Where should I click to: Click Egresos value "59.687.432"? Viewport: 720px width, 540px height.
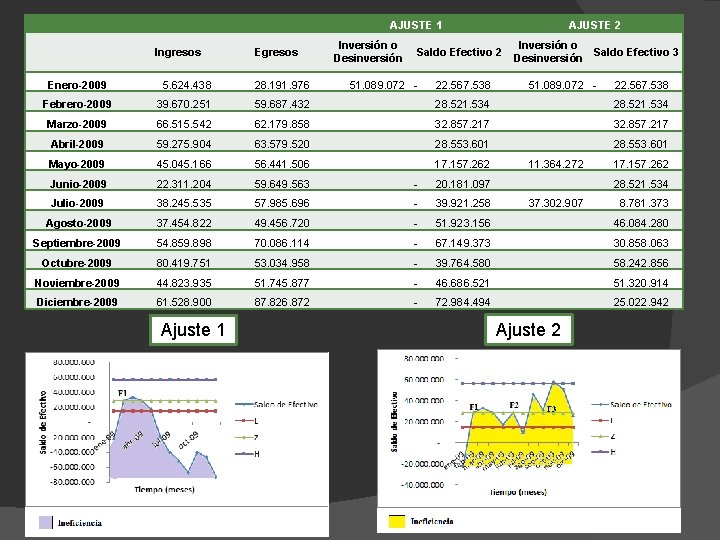point(282,104)
